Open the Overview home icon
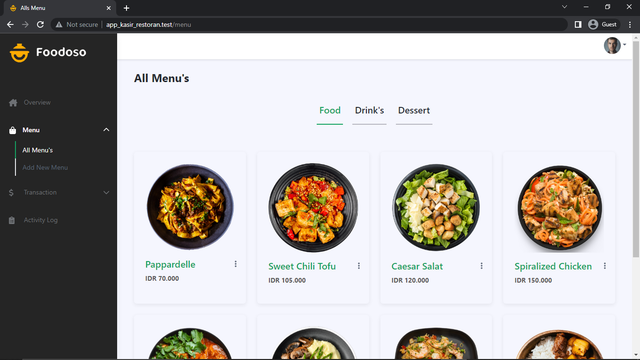Viewport: 640px width, 360px height. click(x=13, y=103)
